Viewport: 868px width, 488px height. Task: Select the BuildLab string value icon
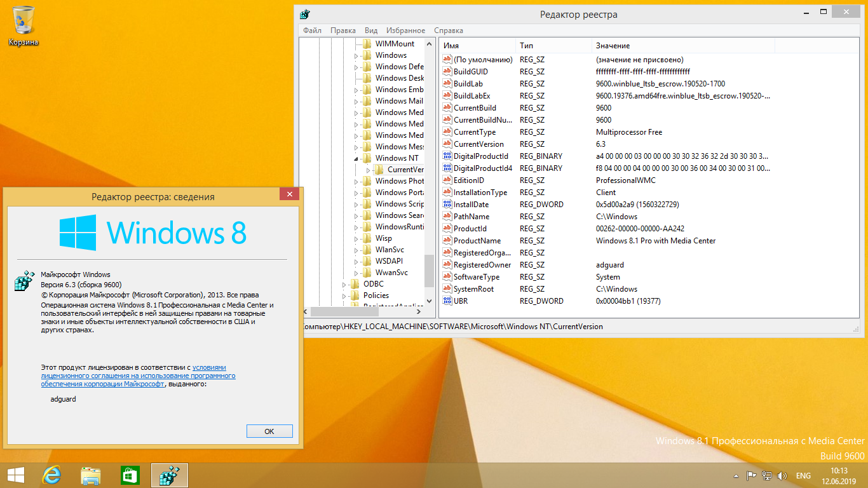click(x=447, y=84)
